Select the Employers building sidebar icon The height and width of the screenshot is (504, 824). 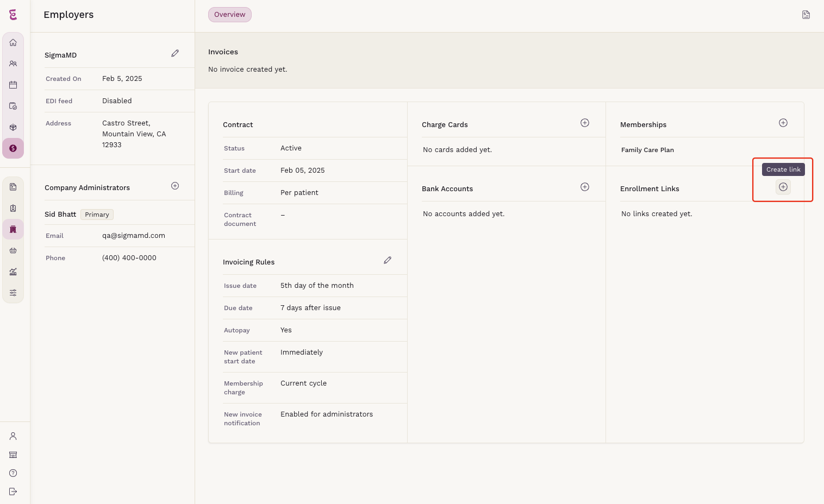coord(13,229)
